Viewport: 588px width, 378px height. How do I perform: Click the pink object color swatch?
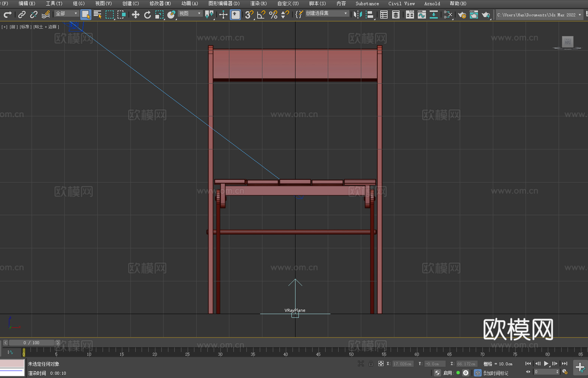[x=12, y=364]
